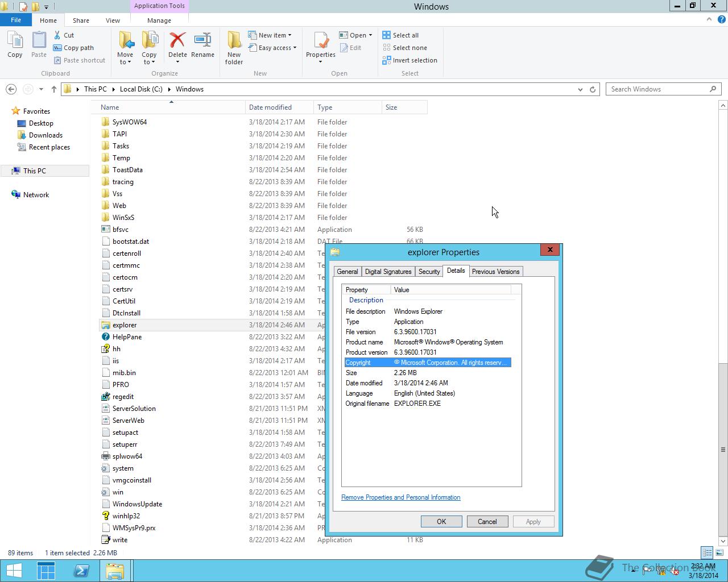Create a New folder from the ribbon
This screenshot has height=582, width=728.
point(234,48)
